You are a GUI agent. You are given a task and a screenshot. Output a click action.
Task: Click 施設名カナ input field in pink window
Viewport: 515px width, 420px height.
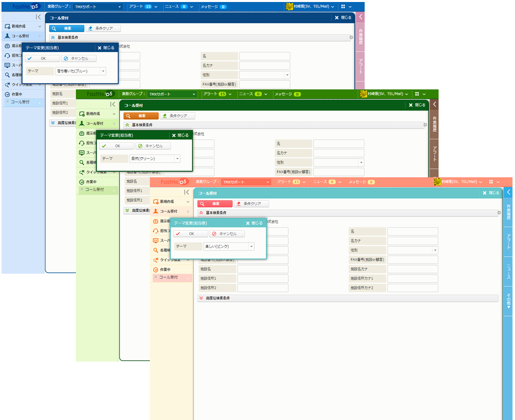click(412, 269)
